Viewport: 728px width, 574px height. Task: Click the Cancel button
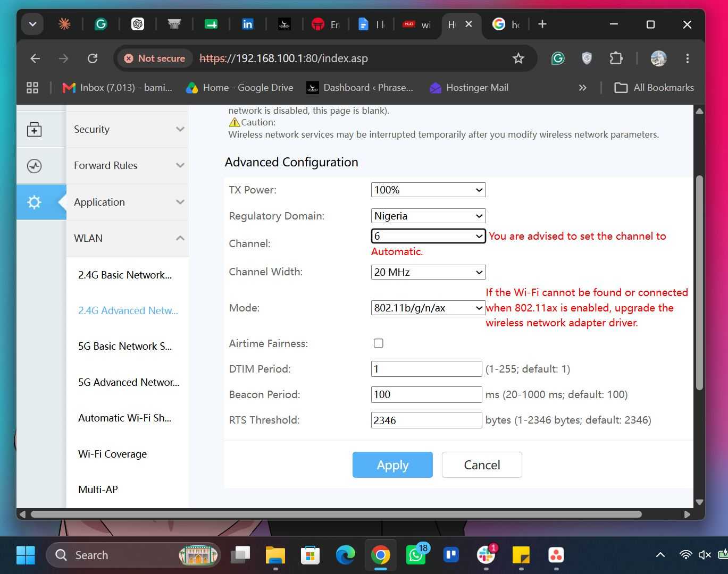coord(482,465)
